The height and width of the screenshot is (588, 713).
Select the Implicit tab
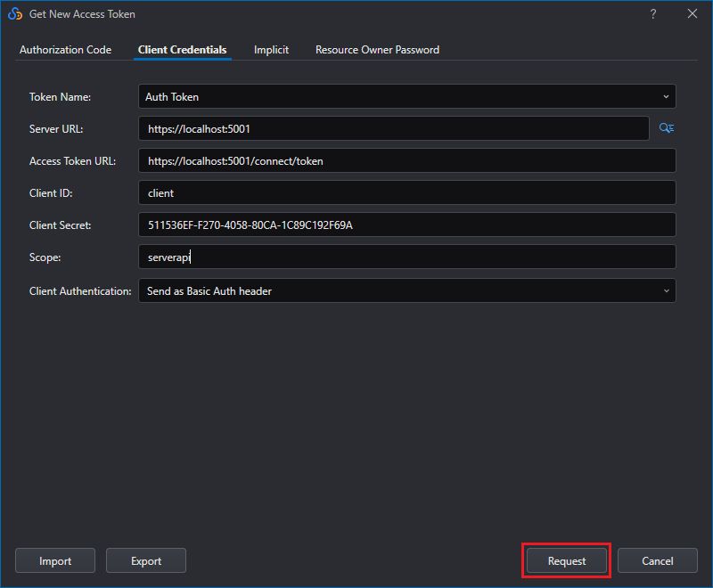pyautogui.click(x=271, y=50)
